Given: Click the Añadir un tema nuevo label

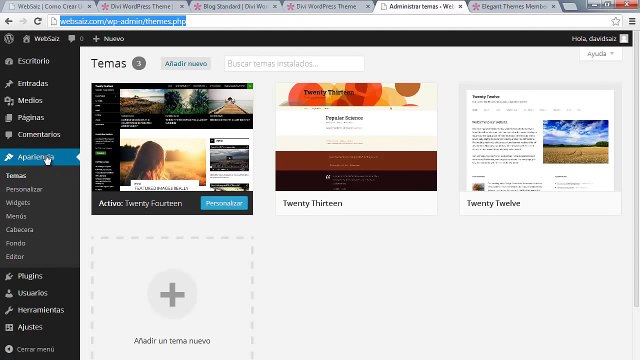Looking at the screenshot, I should pos(172,341).
